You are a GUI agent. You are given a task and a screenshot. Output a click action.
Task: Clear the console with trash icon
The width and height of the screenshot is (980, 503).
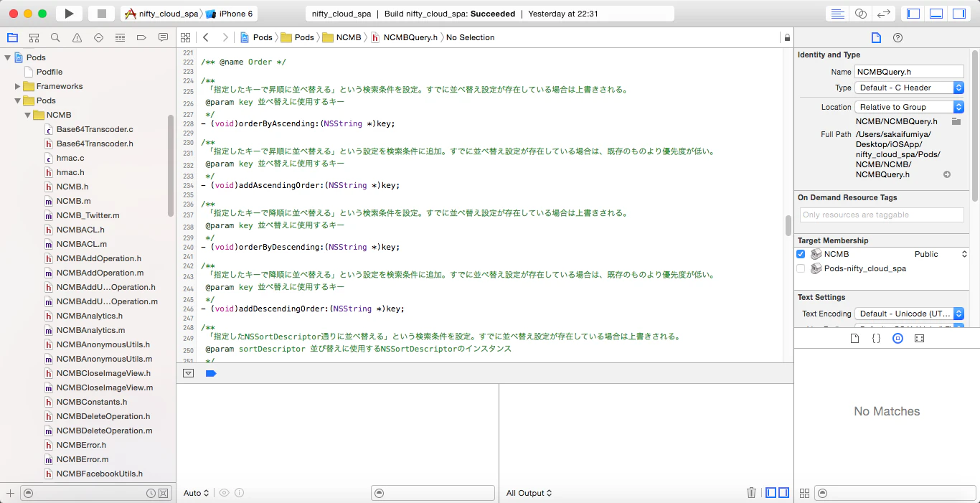[752, 493]
